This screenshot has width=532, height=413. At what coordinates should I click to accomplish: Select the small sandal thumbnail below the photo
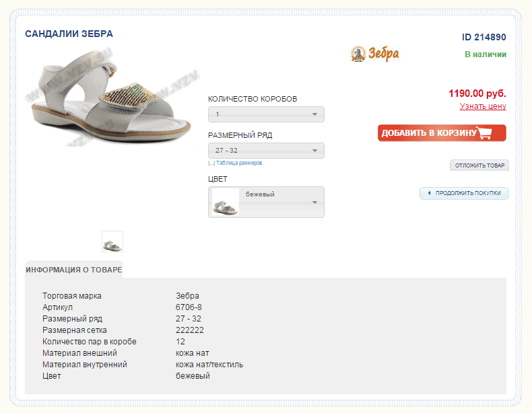point(112,241)
